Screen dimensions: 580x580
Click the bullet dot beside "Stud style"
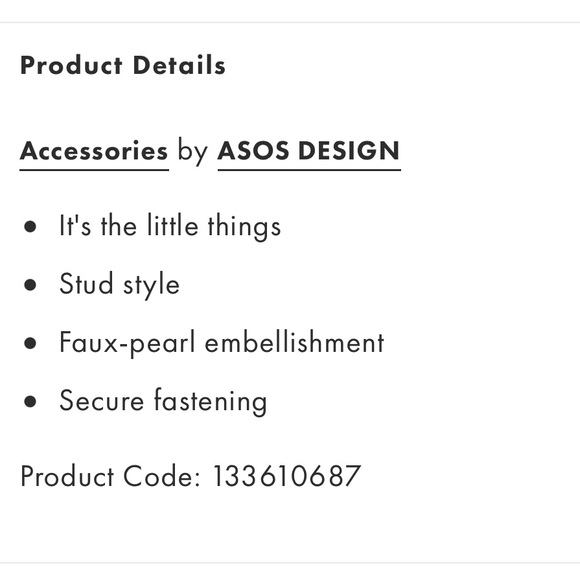tap(30, 285)
